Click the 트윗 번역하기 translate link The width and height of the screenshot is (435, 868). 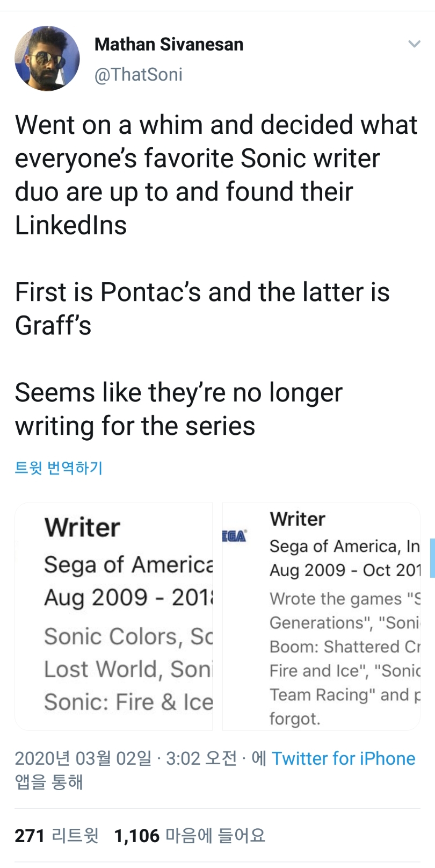59,468
